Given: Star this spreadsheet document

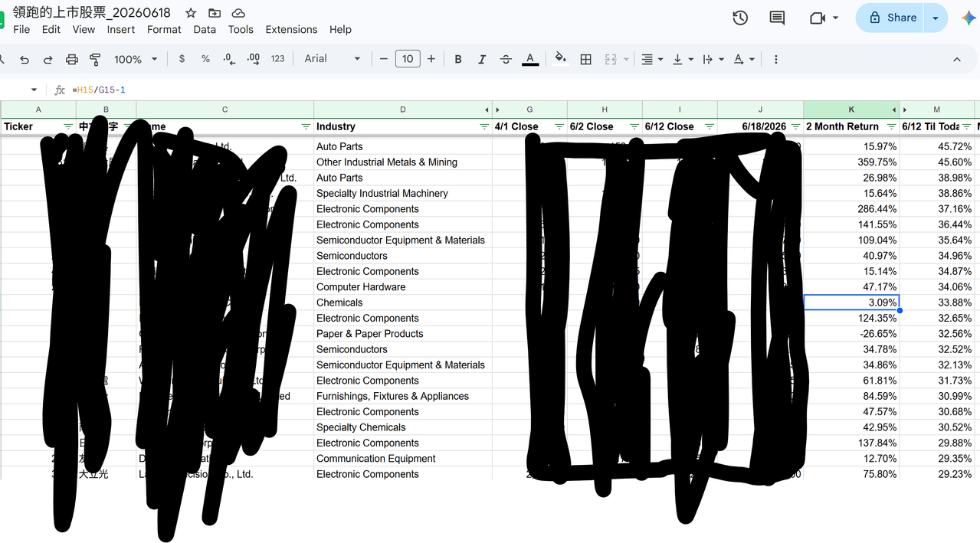Looking at the screenshot, I should click(191, 13).
